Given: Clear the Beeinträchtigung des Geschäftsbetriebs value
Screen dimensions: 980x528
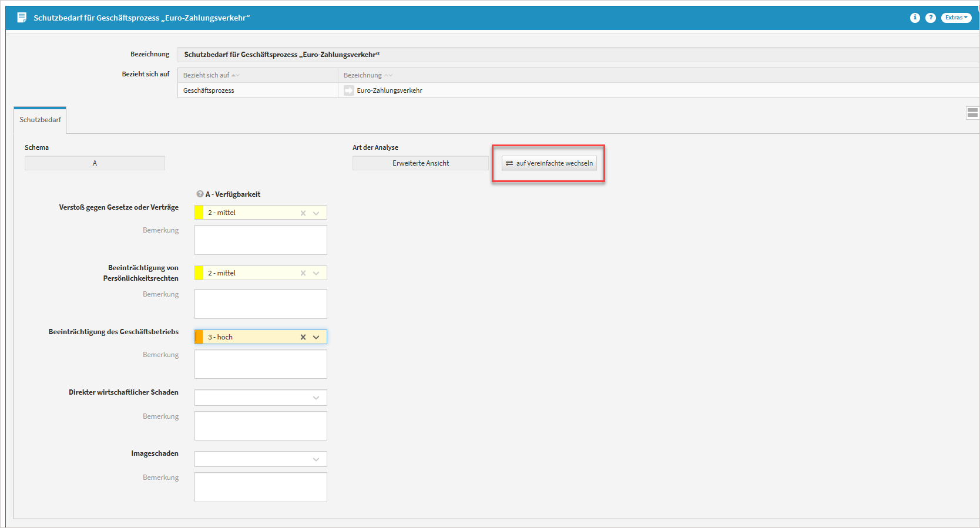Looking at the screenshot, I should coord(303,337).
